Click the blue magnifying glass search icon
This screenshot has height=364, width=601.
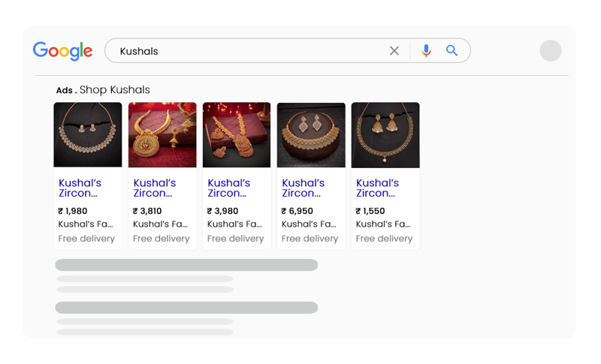452,51
